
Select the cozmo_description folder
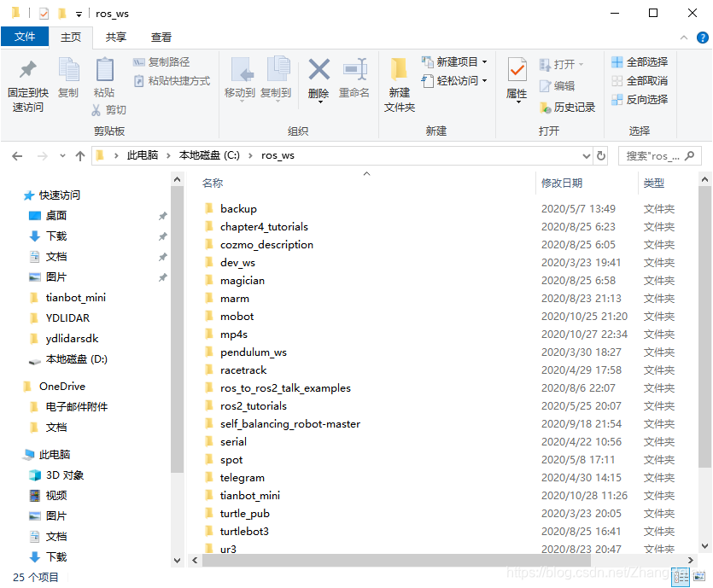(267, 245)
